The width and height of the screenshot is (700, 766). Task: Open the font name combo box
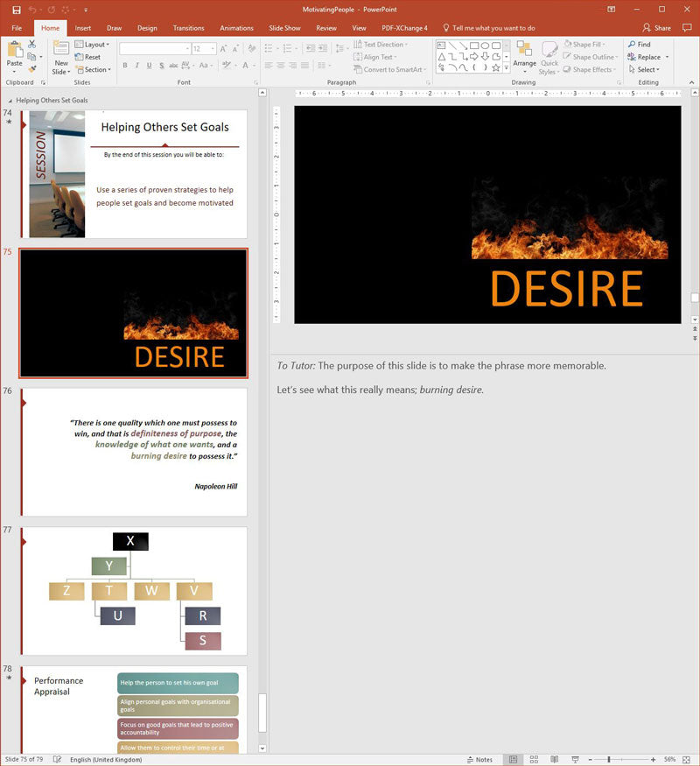click(155, 49)
